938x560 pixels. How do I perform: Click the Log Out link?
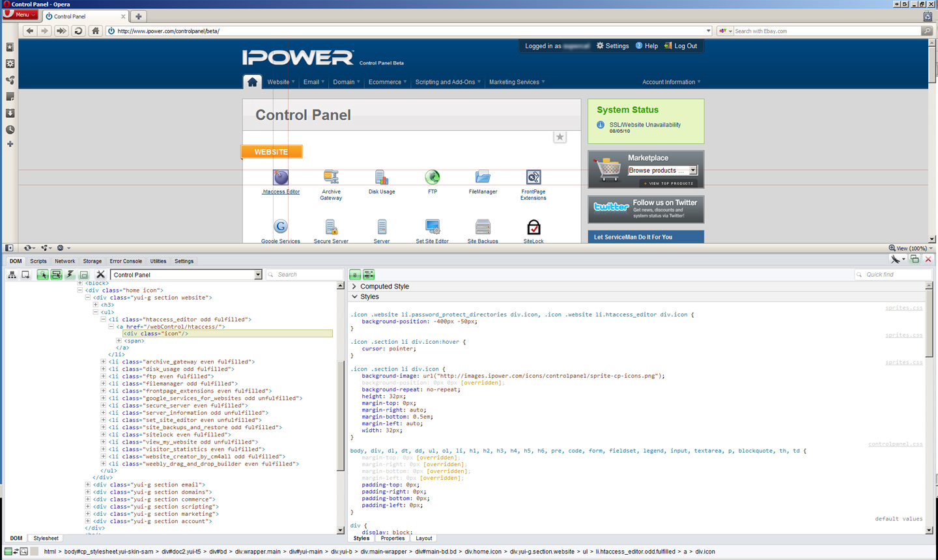click(681, 46)
